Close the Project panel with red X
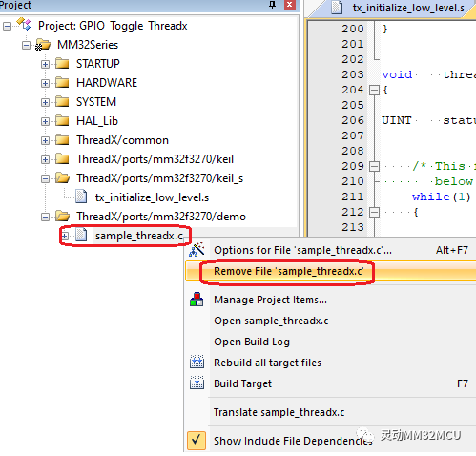476x456 pixels. pyautogui.click(x=289, y=5)
